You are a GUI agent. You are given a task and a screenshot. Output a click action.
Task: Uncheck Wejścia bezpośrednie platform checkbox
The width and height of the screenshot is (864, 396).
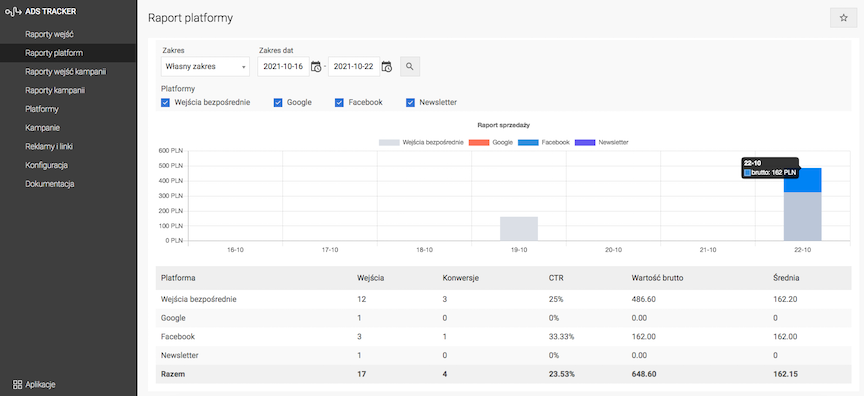(165, 102)
